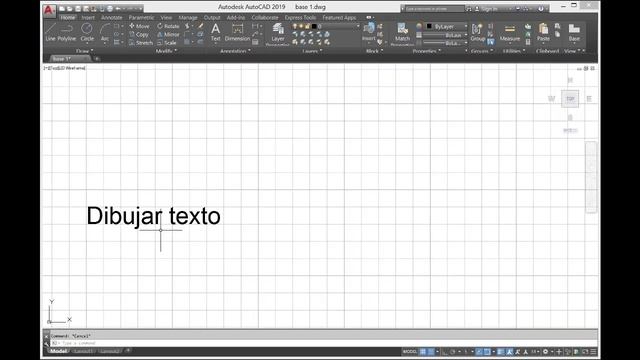Expand the Utilities panel

(x=514, y=51)
